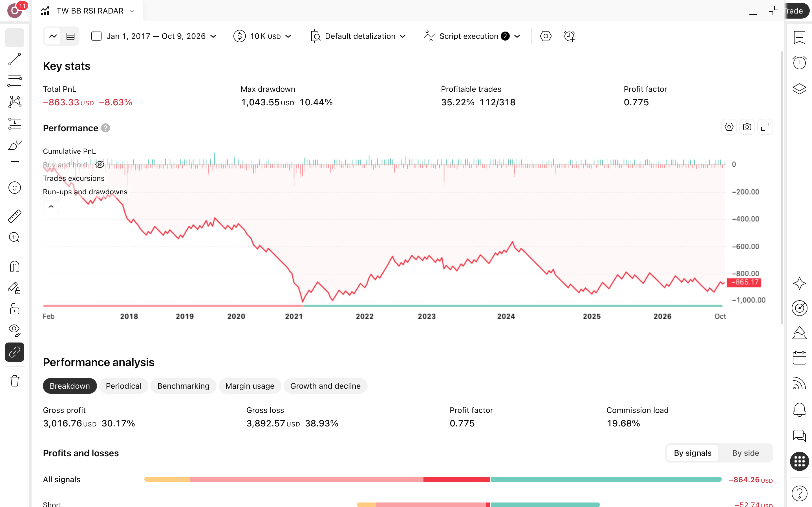Viewport: 812px width, 507px height.
Task: Collapse the chart legend with chevron
Action: pos(51,206)
